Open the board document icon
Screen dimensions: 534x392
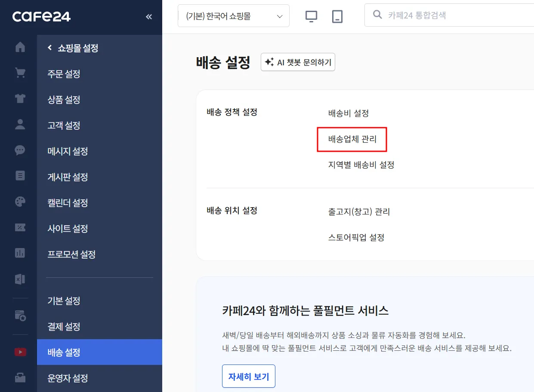tap(20, 175)
